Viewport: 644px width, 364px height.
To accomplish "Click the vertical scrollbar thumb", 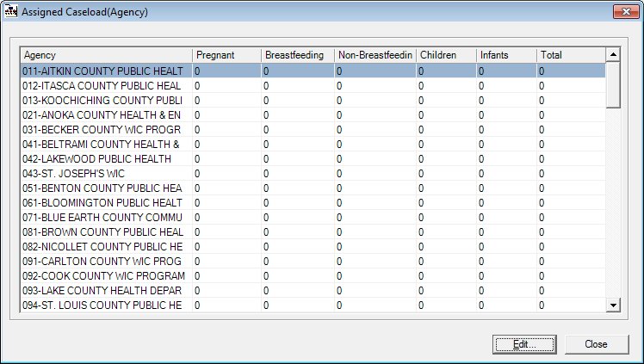I will click(613, 85).
